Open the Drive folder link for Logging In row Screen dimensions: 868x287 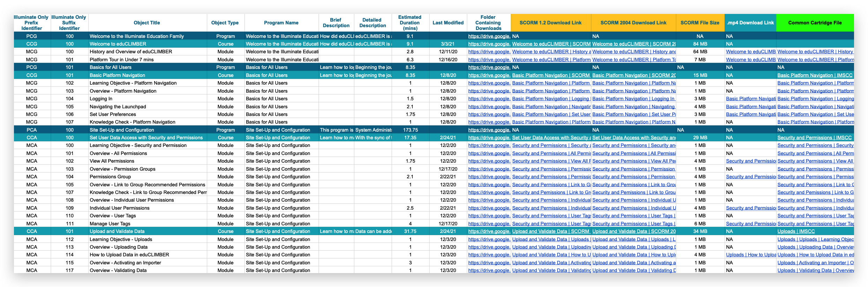point(489,99)
